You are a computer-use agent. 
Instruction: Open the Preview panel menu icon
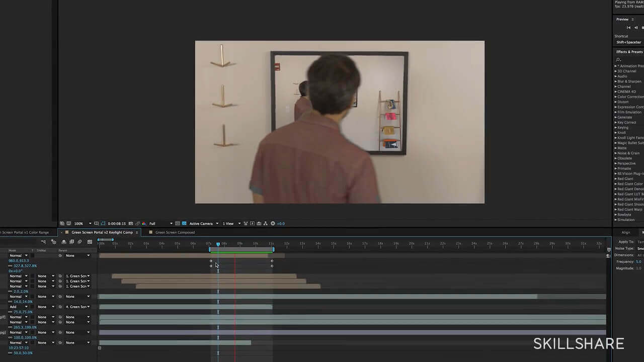632,20
